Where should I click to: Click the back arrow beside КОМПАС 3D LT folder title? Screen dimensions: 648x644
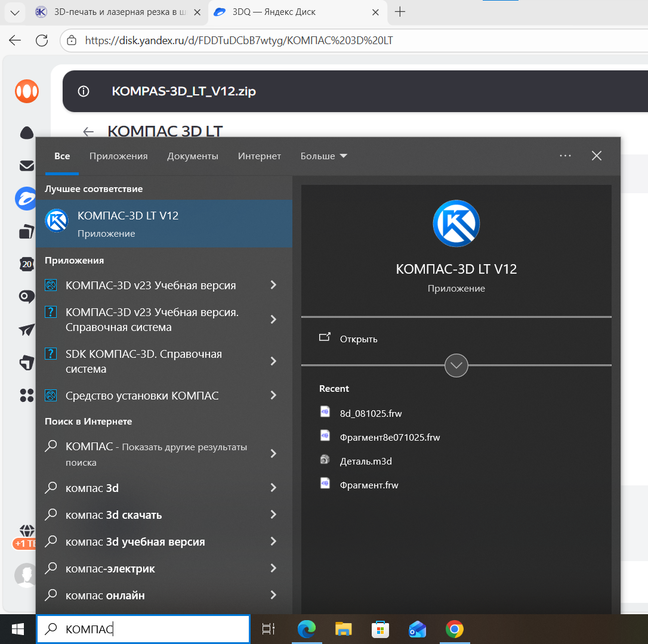pyautogui.click(x=88, y=132)
